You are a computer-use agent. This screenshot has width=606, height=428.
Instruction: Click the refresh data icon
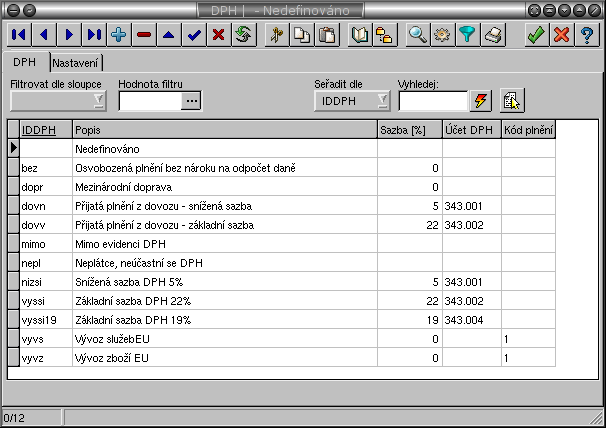(x=242, y=34)
